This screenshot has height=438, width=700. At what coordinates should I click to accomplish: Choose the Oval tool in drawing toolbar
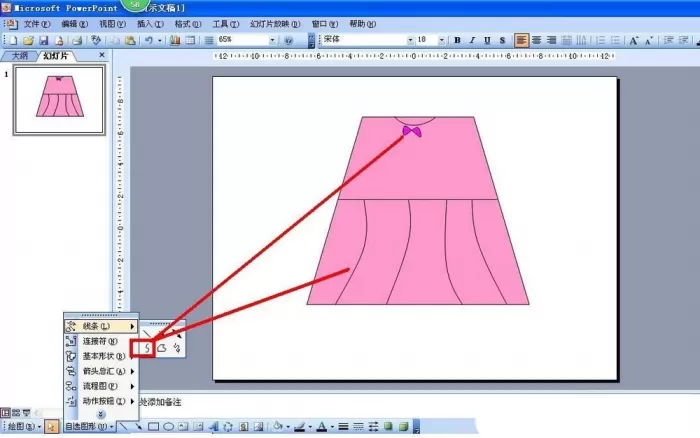click(168, 427)
